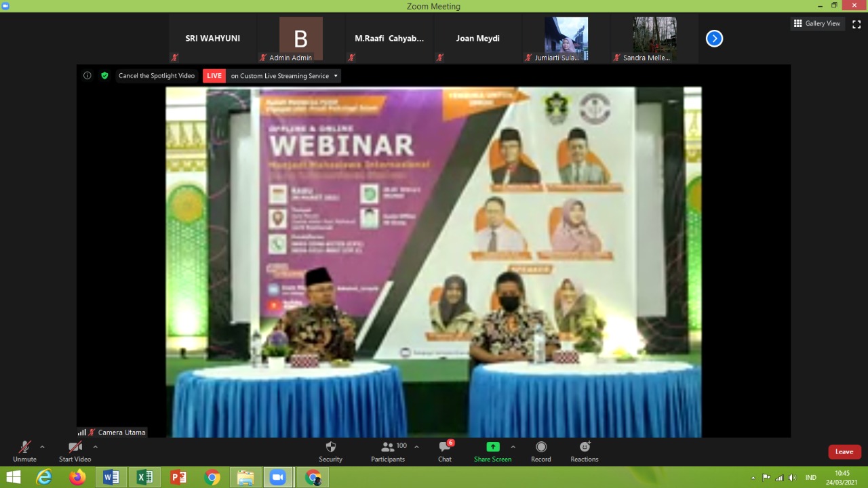Viewport: 868px width, 488px height.
Task: Select Jumiarti Sula... video thumbnail
Action: 566,39
